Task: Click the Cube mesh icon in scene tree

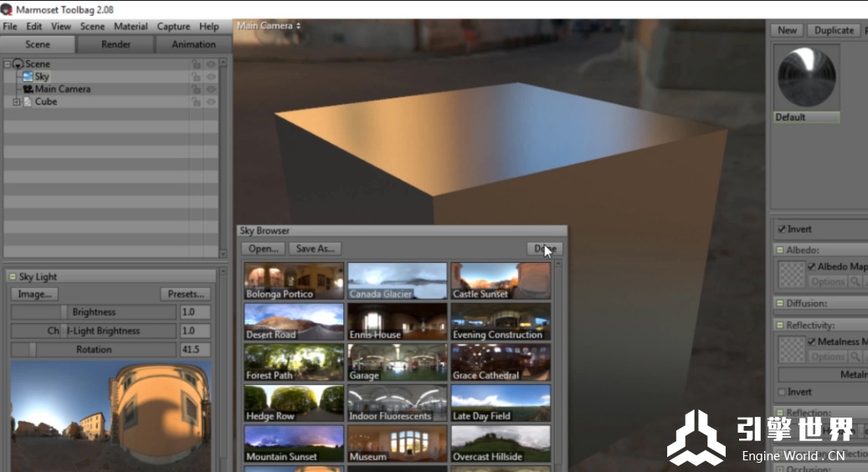Action: (x=28, y=102)
